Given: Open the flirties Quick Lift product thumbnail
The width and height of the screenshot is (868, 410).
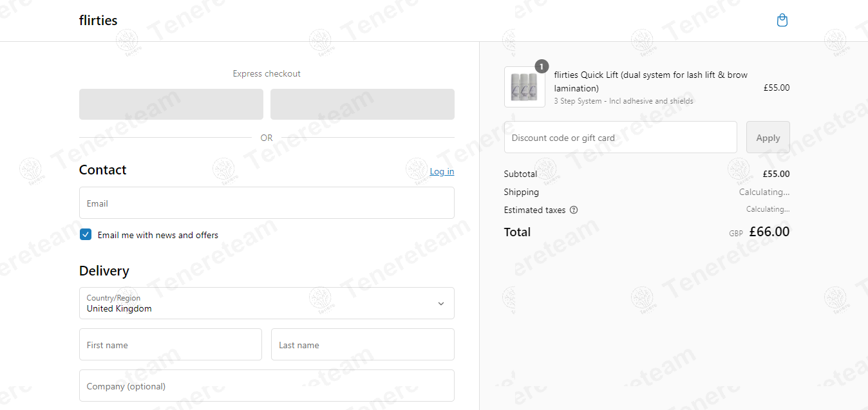Looking at the screenshot, I should point(525,87).
